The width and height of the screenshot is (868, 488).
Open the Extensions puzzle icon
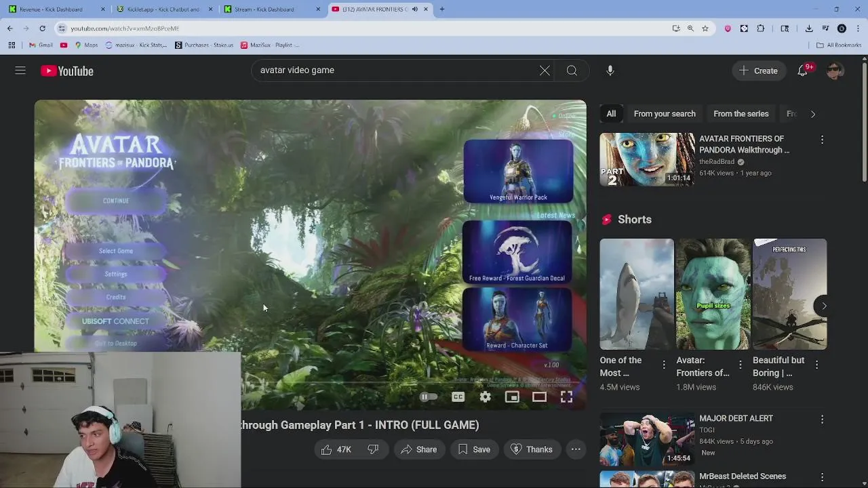760,28
